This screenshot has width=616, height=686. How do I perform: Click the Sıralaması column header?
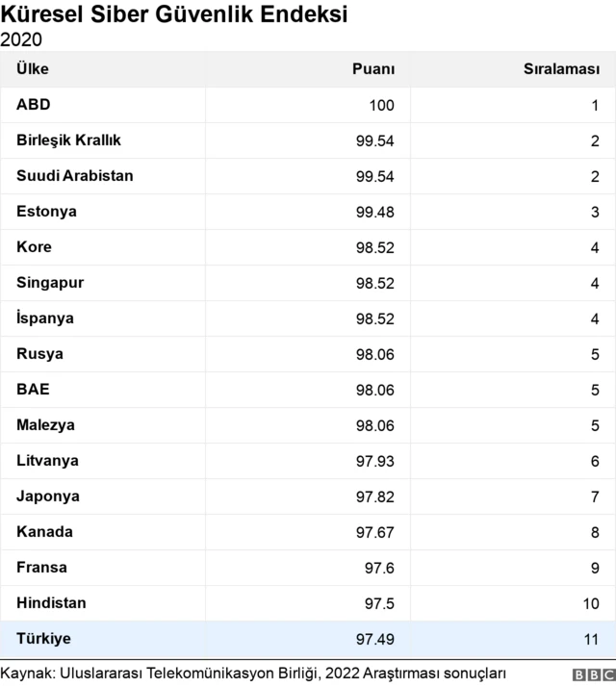[562, 69]
